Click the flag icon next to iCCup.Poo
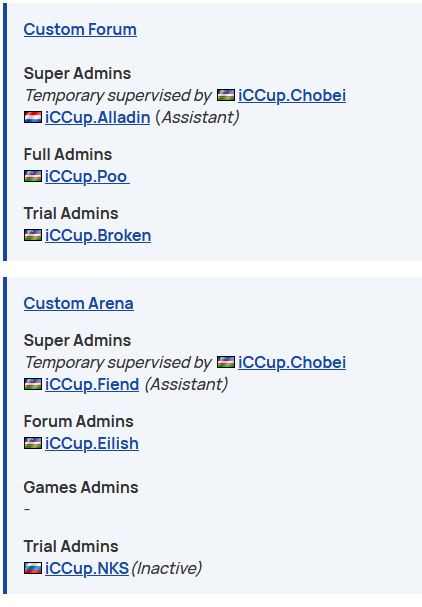This screenshot has height=607, width=422. (x=33, y=176)
